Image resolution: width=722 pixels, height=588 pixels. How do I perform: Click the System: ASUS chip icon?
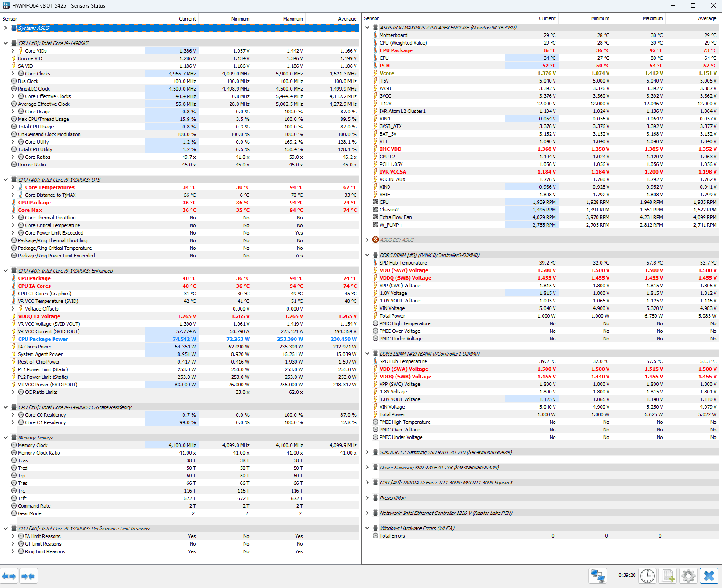[14, 28]
